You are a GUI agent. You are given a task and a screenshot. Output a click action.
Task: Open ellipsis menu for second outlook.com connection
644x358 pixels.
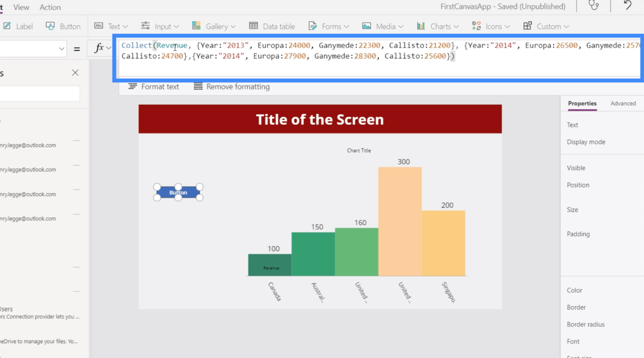click(x=76, y=165)
